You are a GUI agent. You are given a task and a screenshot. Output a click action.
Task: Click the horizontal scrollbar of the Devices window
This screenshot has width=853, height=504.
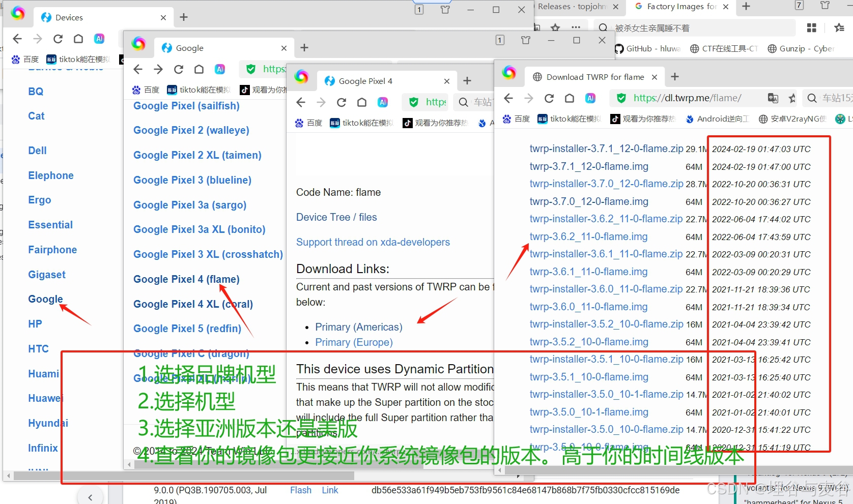click(x=184, y=476)
